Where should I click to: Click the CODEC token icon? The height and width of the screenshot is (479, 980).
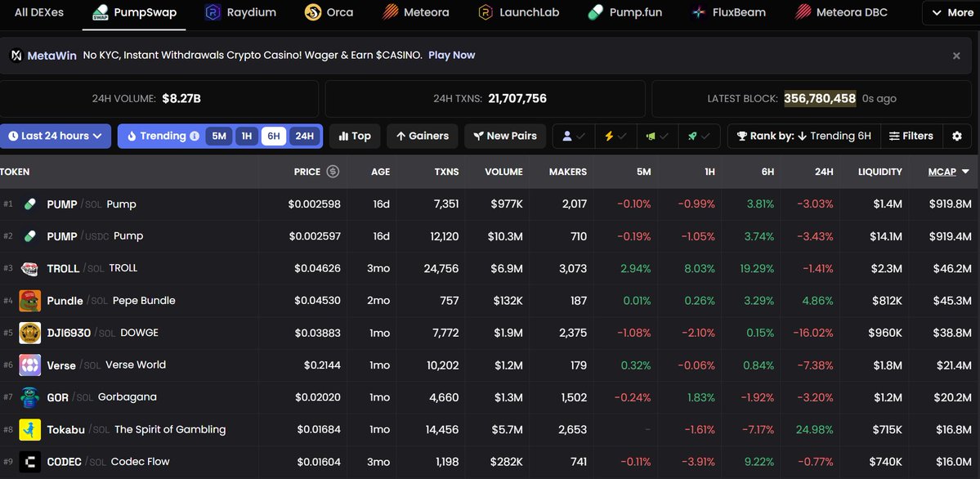[30, 462]
